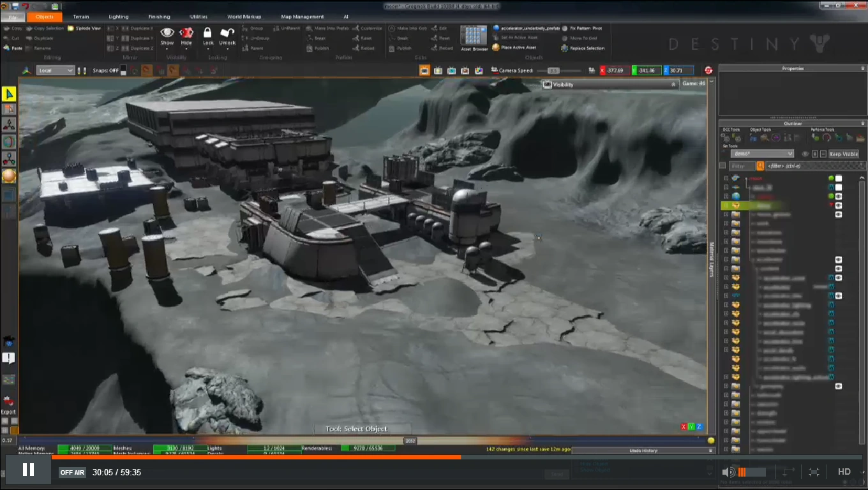Click the transform gizmo icon beside Local
The image size is (868, 490).
tap(27, 70)
